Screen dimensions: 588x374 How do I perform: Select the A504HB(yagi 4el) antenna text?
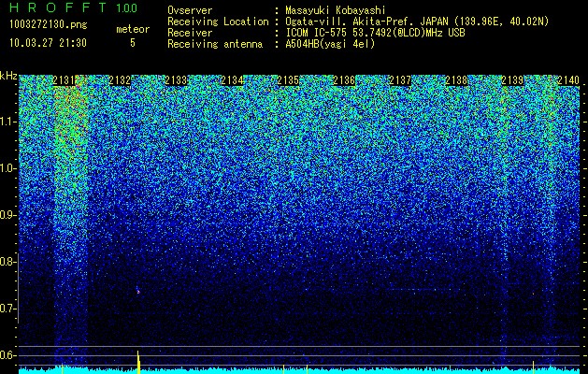[x=330, y=44]
